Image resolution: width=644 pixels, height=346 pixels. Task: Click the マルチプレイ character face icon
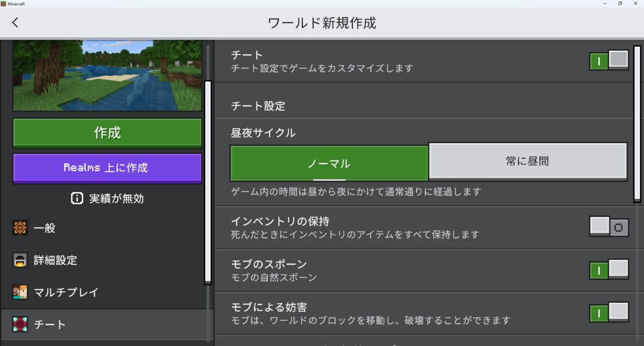tap(20, 292)
